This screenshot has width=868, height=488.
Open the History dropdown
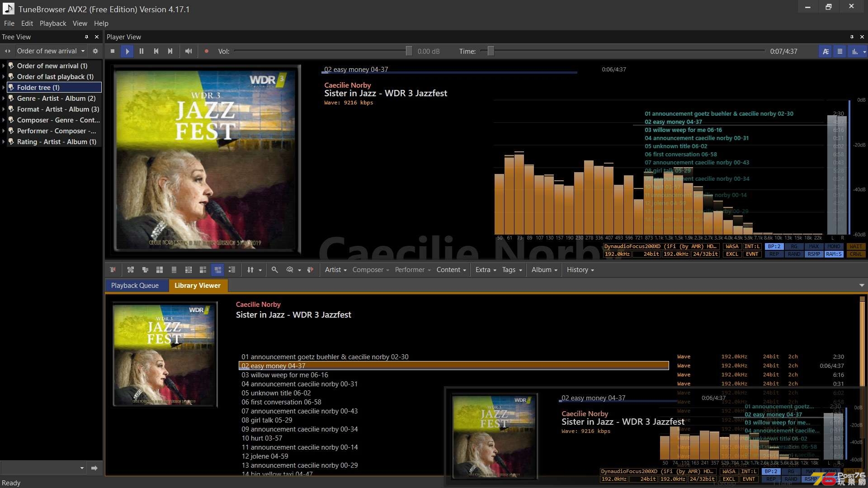pos(580,270)
